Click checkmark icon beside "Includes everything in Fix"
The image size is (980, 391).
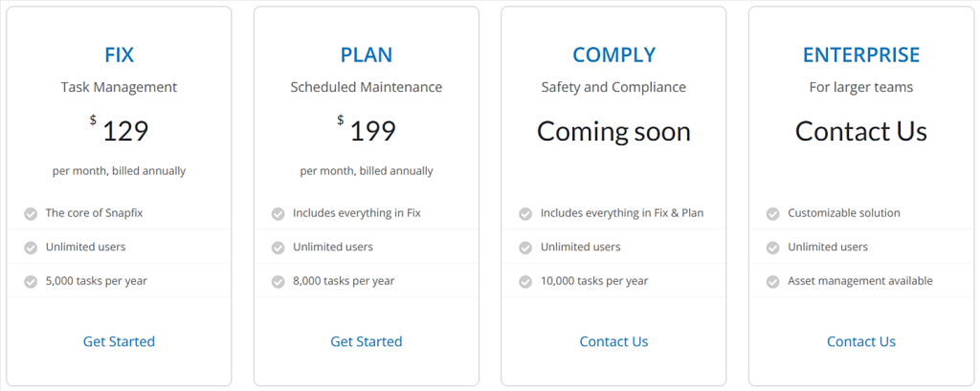click(278, 213)
